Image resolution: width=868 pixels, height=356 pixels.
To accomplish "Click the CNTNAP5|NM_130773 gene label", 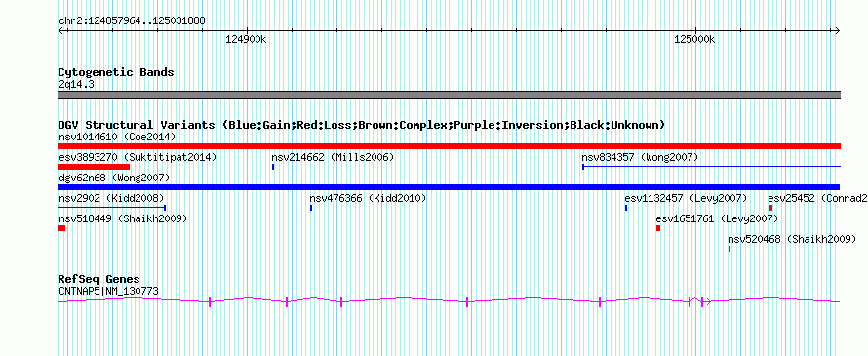I will click(x=108, y=290).
